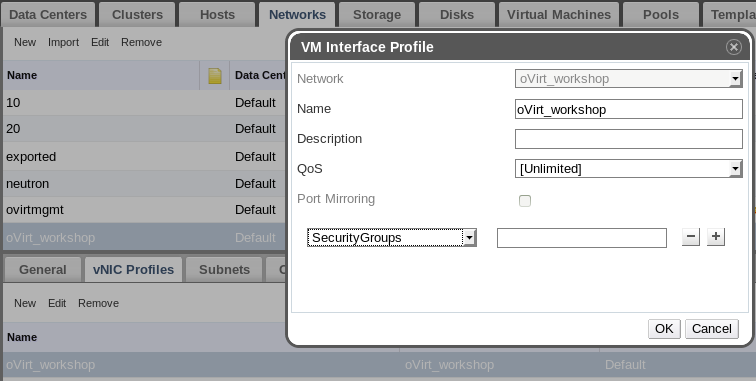Image resolution: width=756 pixels, height=381 pixels.
Task: Click New in the vNIC Profiles toolbar
Action: click(x=25, y=303)
